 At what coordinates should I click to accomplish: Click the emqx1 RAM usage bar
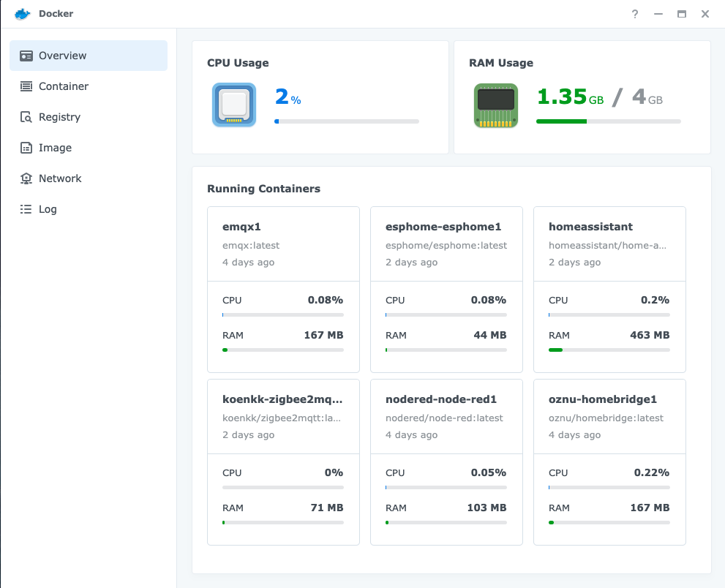(283, 350)
